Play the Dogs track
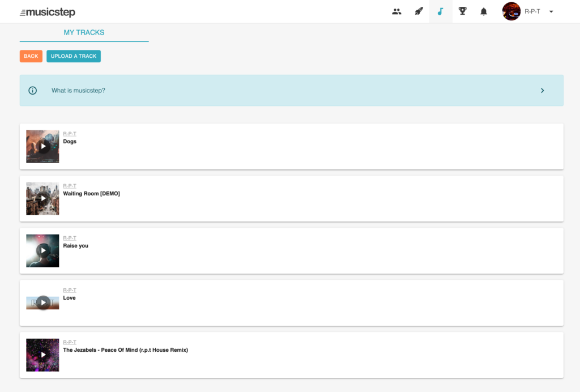 [43, 147]
